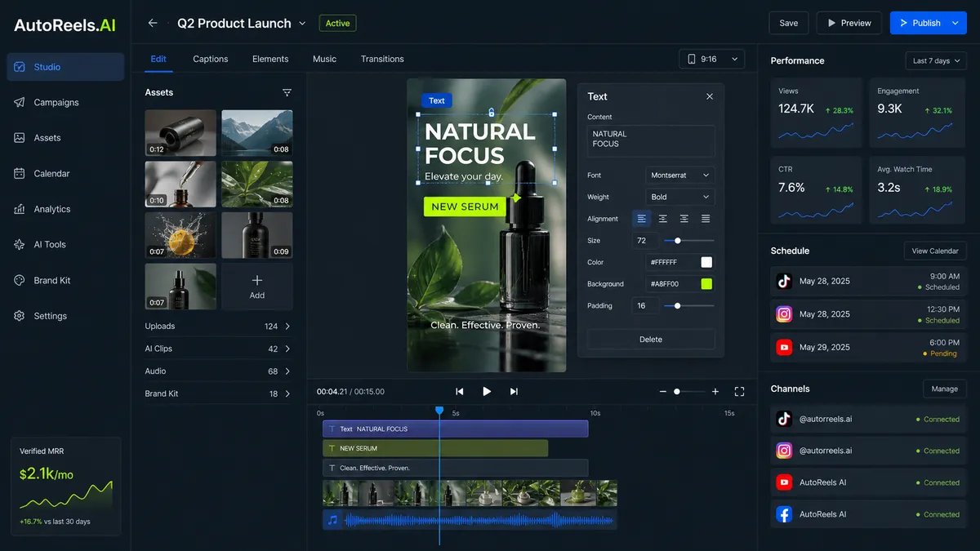Click the Padding slider
The image size is (980, 551).
688,305
